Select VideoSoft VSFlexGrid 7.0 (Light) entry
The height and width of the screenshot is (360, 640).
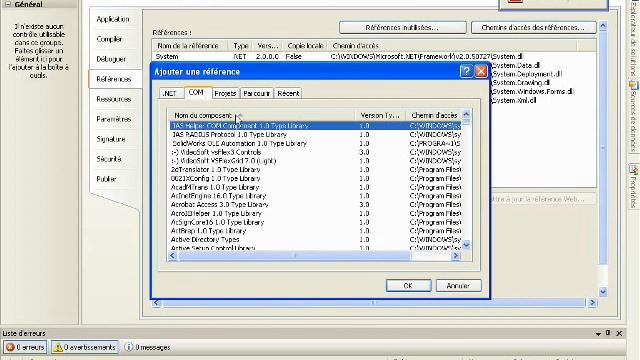pyautogui.click(x=315, y=161)
